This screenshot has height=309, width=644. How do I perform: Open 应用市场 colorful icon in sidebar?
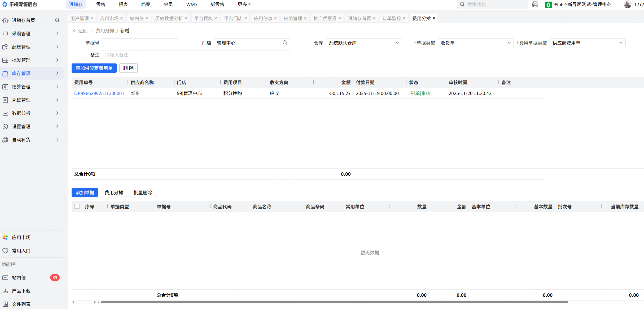click(5, 237)
